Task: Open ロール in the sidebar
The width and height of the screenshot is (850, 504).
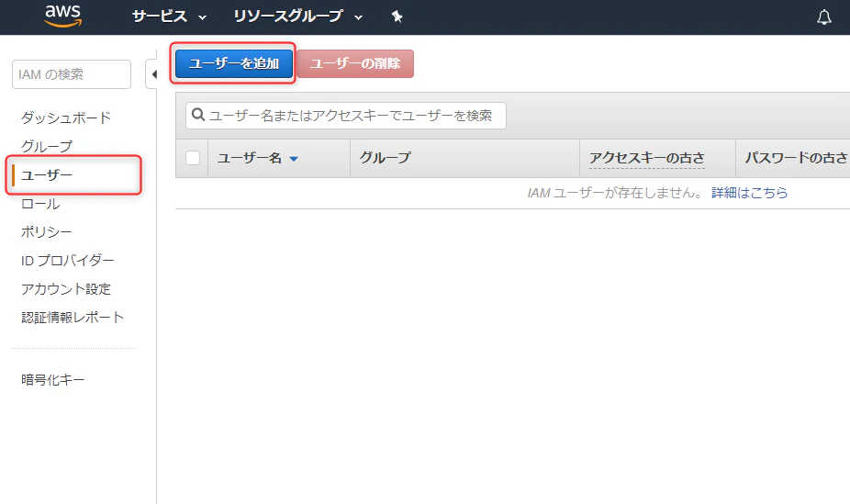Action: (x=40, y=204)
